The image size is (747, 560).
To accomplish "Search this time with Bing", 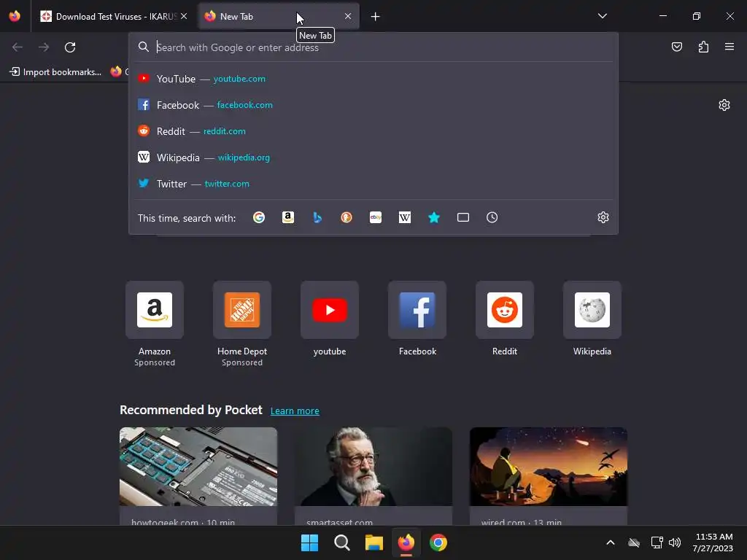I will pos(317,217).
